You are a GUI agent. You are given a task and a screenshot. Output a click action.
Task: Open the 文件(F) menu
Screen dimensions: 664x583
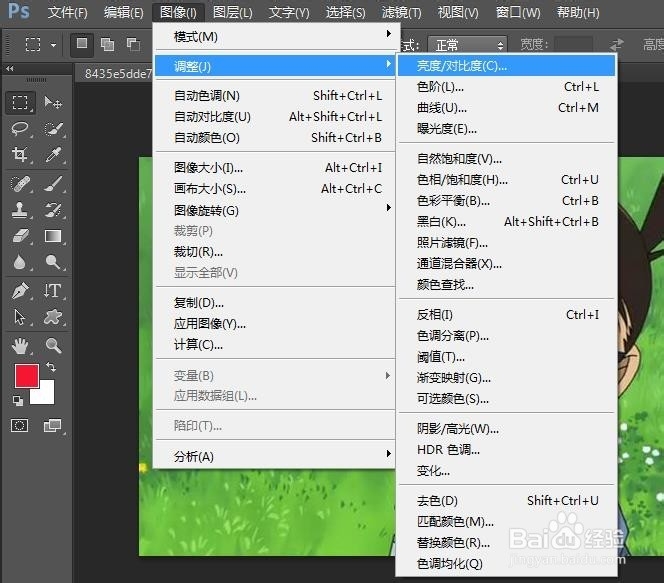[x=67, y=13]
